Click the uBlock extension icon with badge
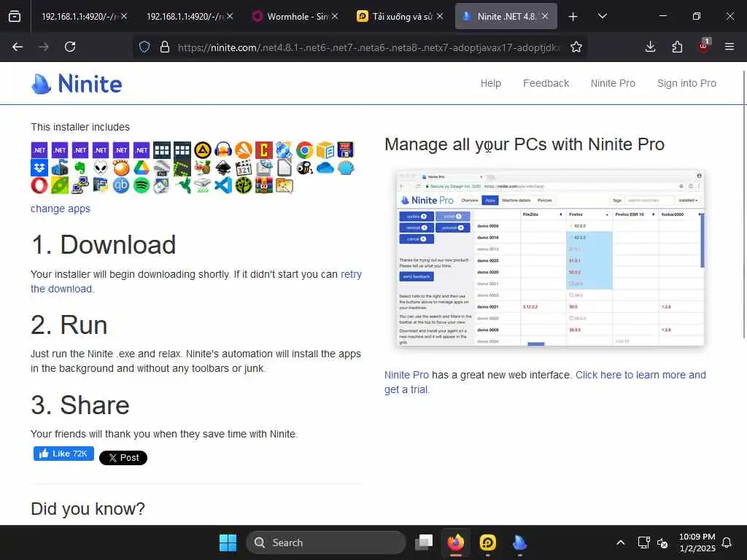 [704, 46]
